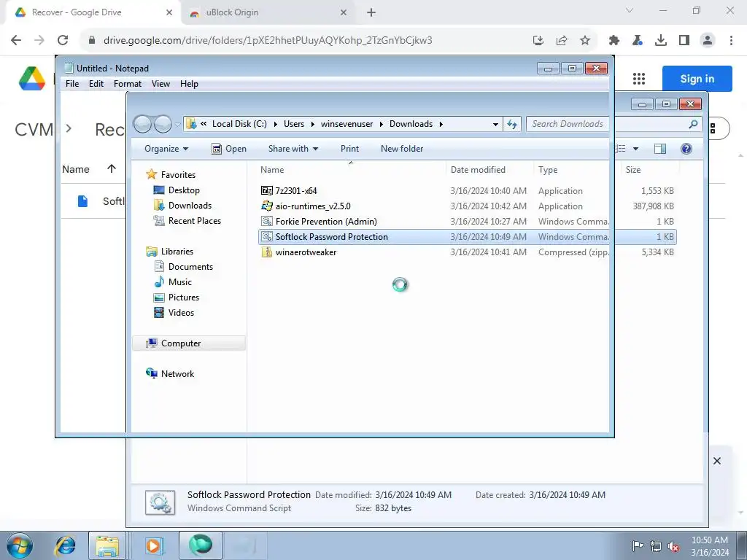
Task: Click the muted volume tray icon
Action: [673, 546]
